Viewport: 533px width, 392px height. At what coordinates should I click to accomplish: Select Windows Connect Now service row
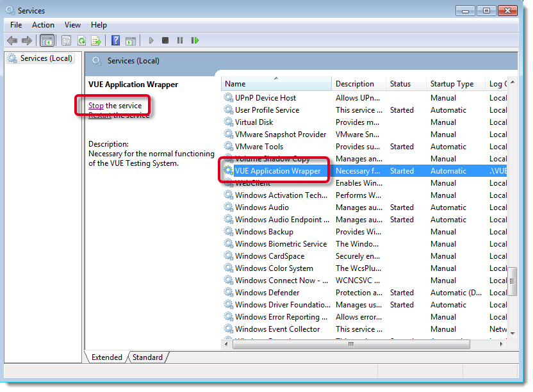(365, 280)
